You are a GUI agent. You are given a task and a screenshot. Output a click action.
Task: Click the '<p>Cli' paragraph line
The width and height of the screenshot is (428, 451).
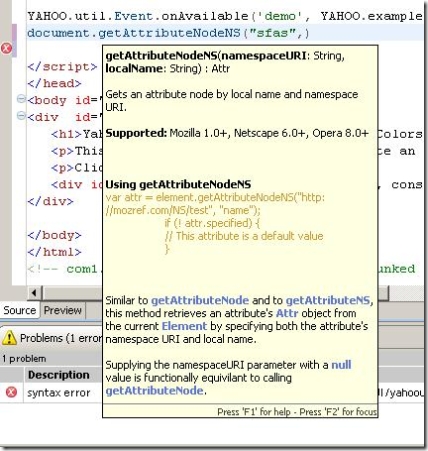tap(77, 168)
